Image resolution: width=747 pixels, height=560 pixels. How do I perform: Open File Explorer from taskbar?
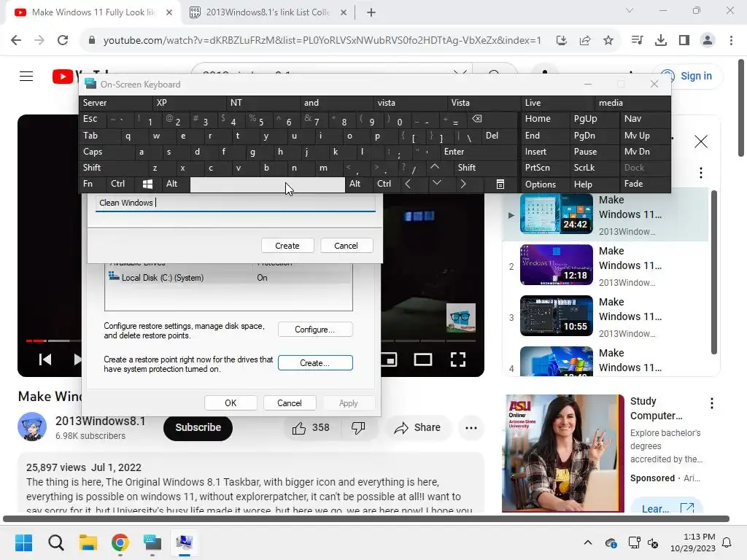(88, 542)
